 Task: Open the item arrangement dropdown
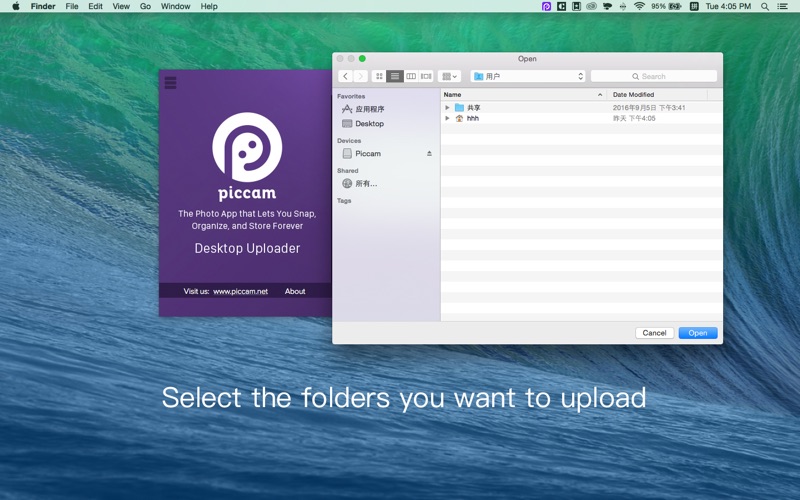click(x=449, y=76)
